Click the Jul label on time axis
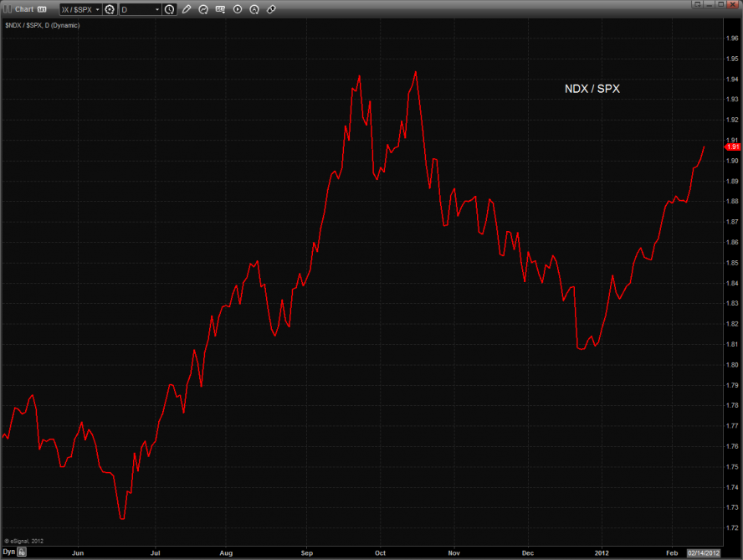This screenshot has width=743, height=560. point(155,553)
